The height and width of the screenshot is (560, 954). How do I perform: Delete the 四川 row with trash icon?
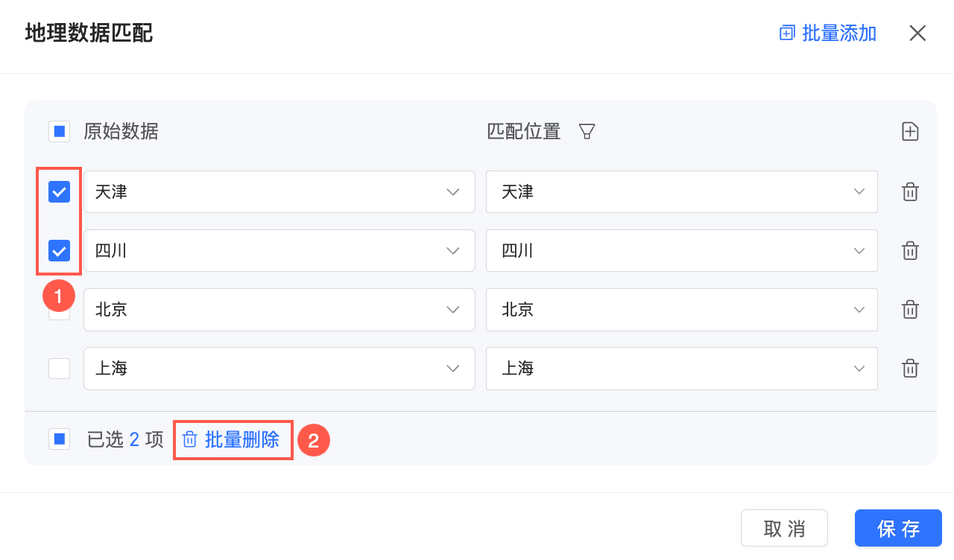tap(910, 251)
